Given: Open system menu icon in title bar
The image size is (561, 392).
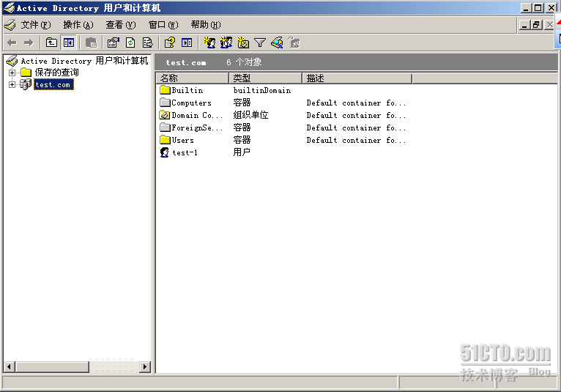Looking at the screenshot, I should point(10,7).
